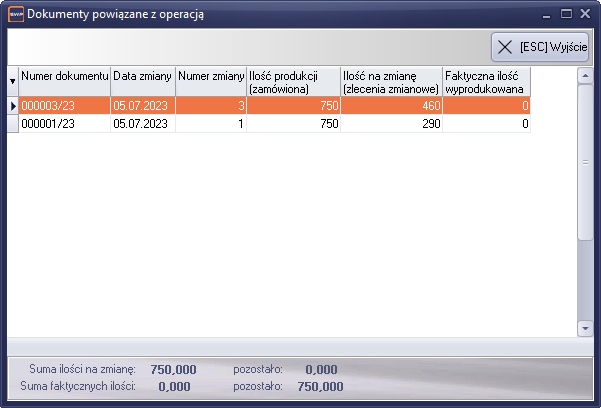Screen dimensions: 601x408
Task: Click scrollbar down arrow
Action: 585,328
